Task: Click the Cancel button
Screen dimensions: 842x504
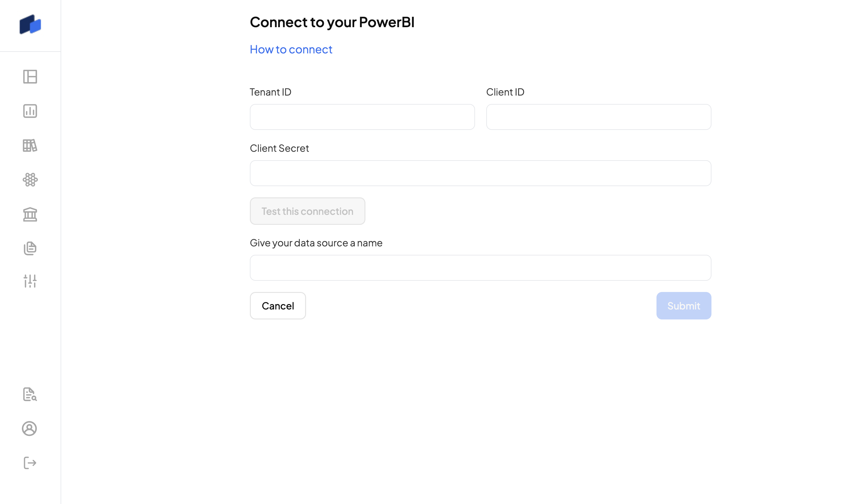Action: click(x=278, y=306)
